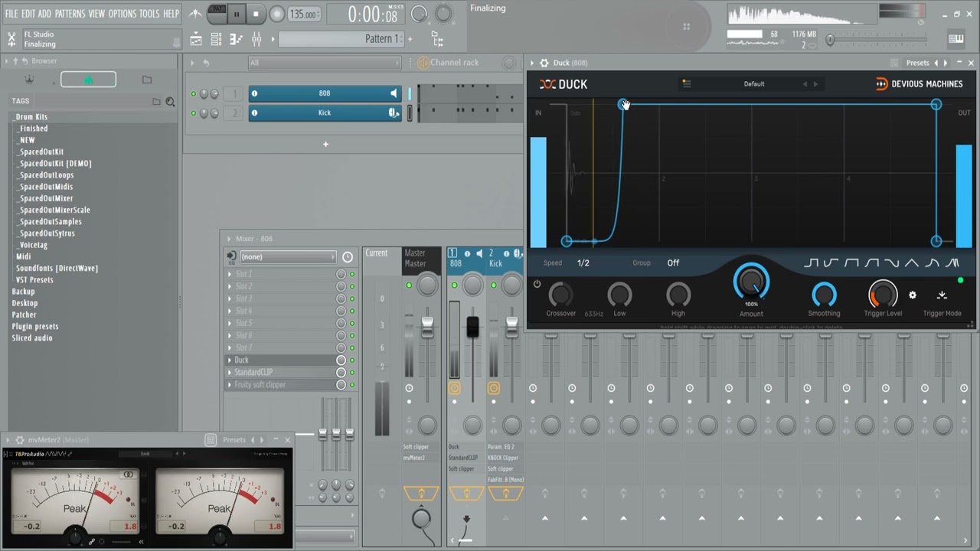
Task: Open the channel filter All dropdown
Action: coord(325,63)
